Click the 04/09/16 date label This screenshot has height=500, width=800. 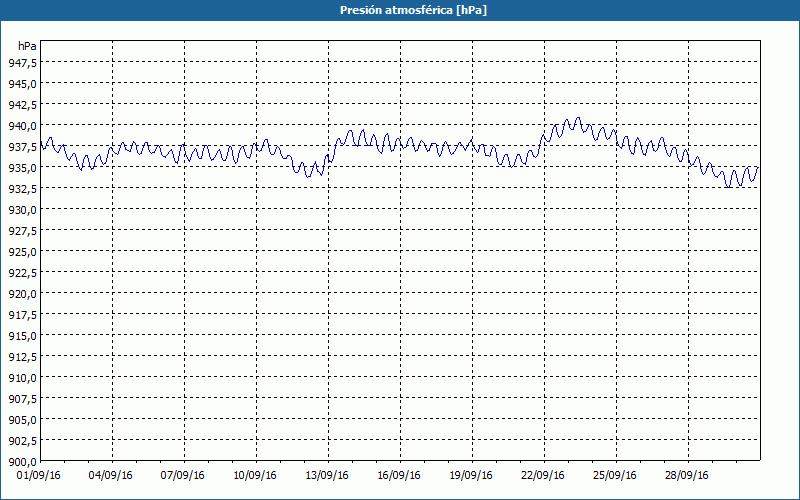pos(111,476)
